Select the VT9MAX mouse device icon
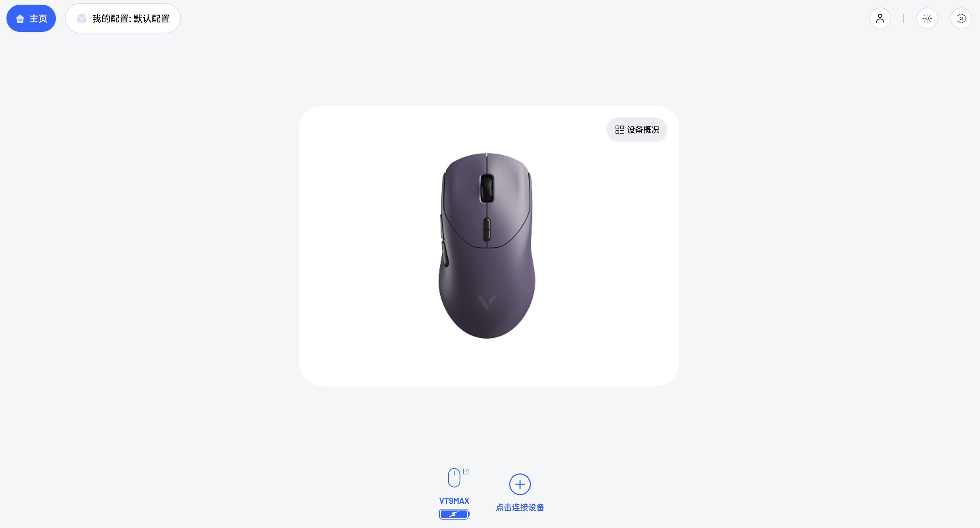 coord(454,478)
